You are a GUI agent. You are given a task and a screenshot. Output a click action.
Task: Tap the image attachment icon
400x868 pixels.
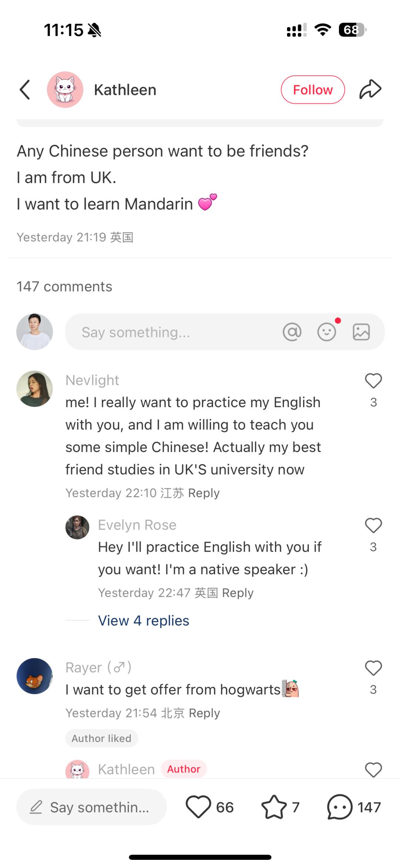click(x=361, y=332)
